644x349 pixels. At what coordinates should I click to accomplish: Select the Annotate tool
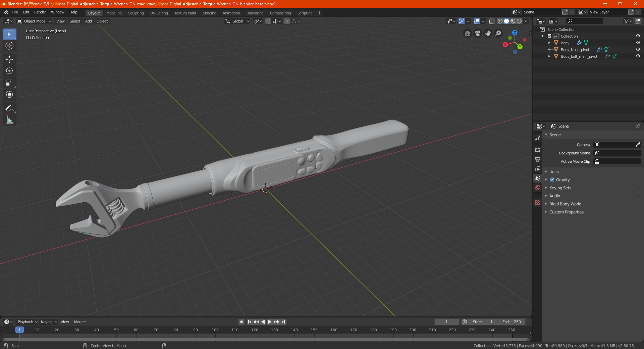pos(9,108)
